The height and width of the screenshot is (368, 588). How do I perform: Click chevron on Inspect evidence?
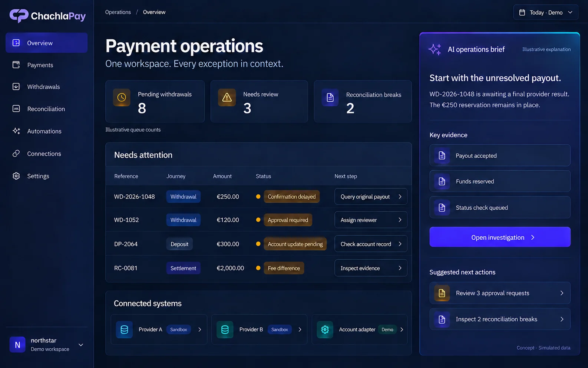click(400, 268)
